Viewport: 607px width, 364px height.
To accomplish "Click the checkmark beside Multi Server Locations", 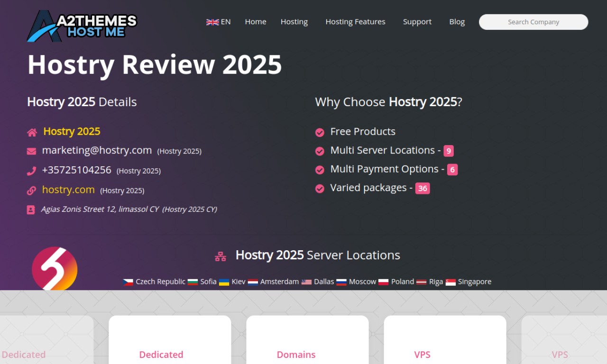I will click(x=320, y=151).
